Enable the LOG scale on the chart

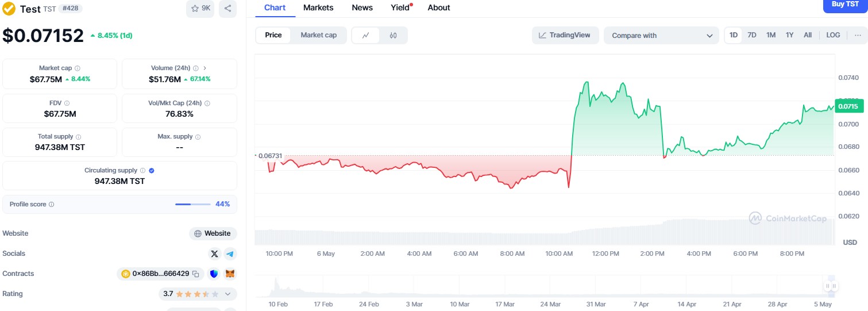pyautogui.click(x=833, y=35)
